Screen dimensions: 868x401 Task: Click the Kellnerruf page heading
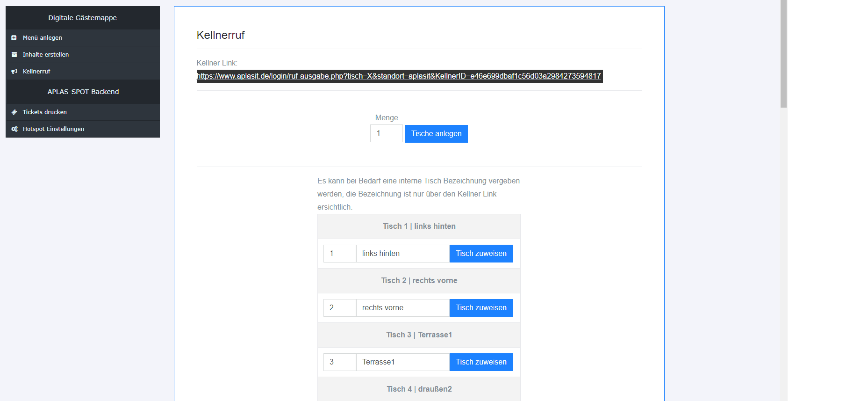click(x=221, y=35)
